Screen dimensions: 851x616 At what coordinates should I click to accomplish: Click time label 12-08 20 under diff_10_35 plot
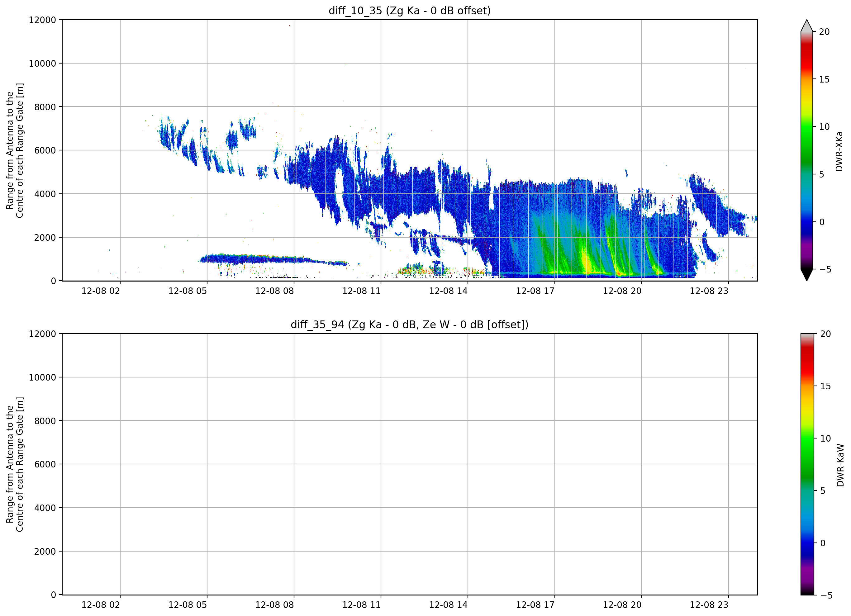pos(622,291)
